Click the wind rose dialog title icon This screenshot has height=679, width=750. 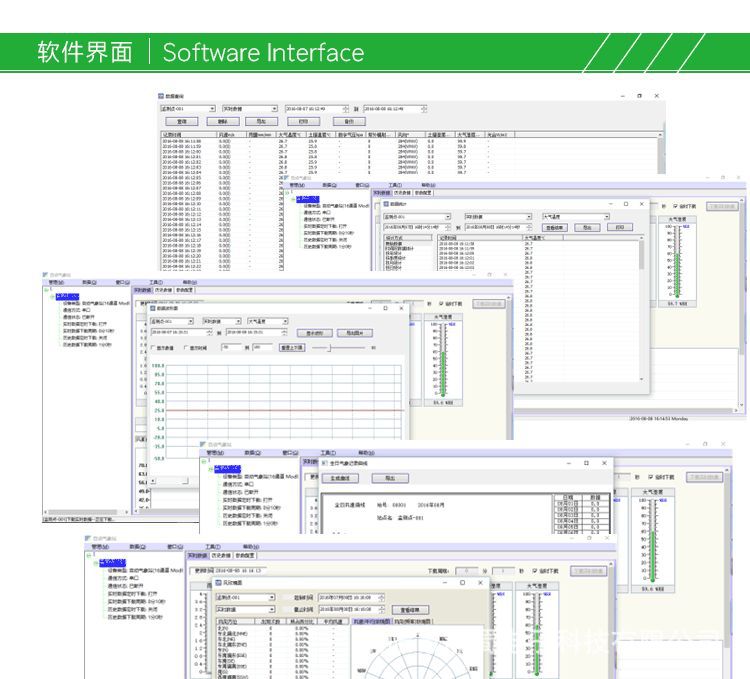click(x=218, y=583)
